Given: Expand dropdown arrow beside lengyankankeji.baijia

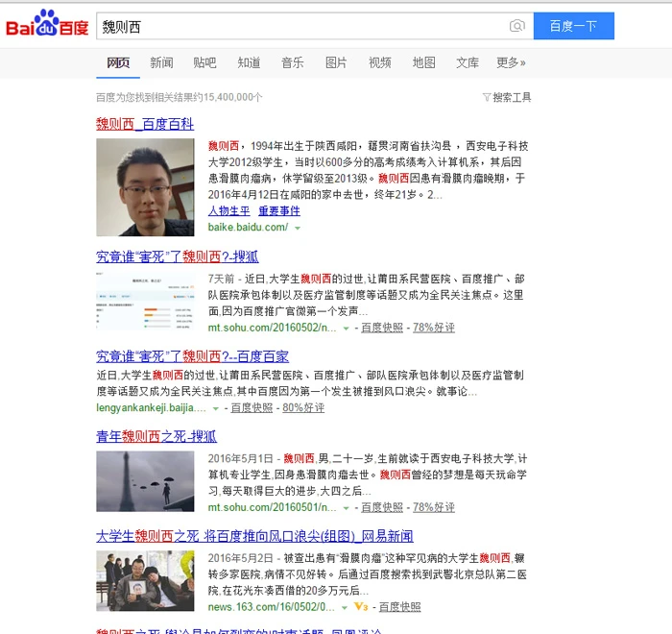Looking at the screenshot, I should [216, 409].
